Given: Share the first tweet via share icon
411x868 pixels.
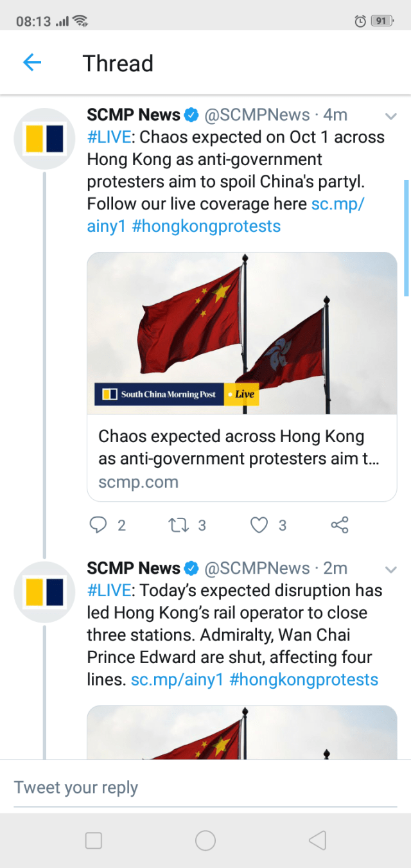Looking at the screenshot, I should [340, 525].
